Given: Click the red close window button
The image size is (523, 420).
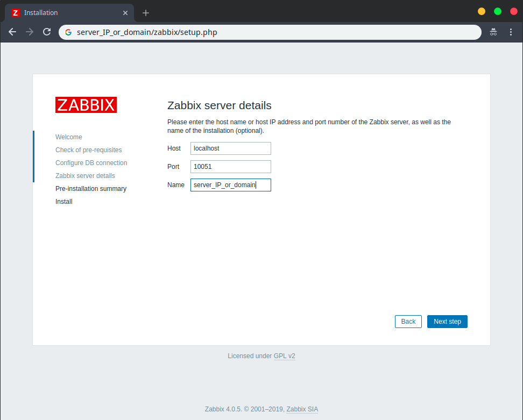Looking at the screenshot, I should click(514, 12).
